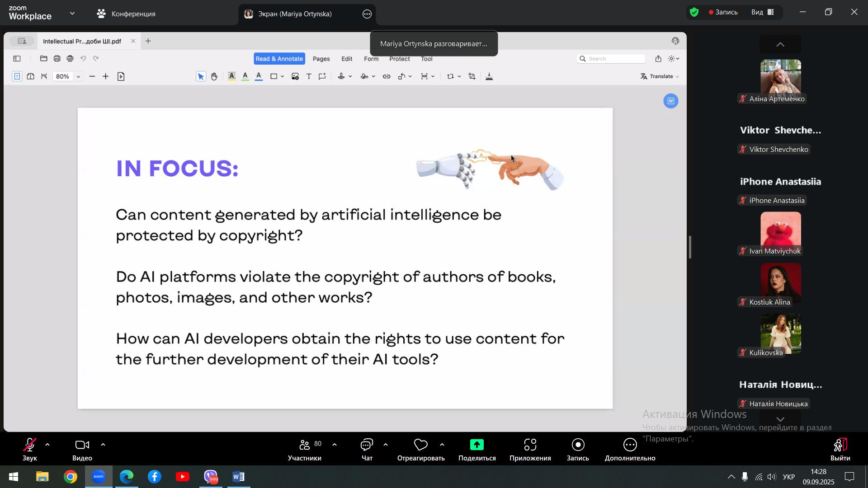This screenshot has height=488, width=868.
Task: Close the Intellectual Property PDF tab
Action: pyautogui.click(x=133, y=41)
